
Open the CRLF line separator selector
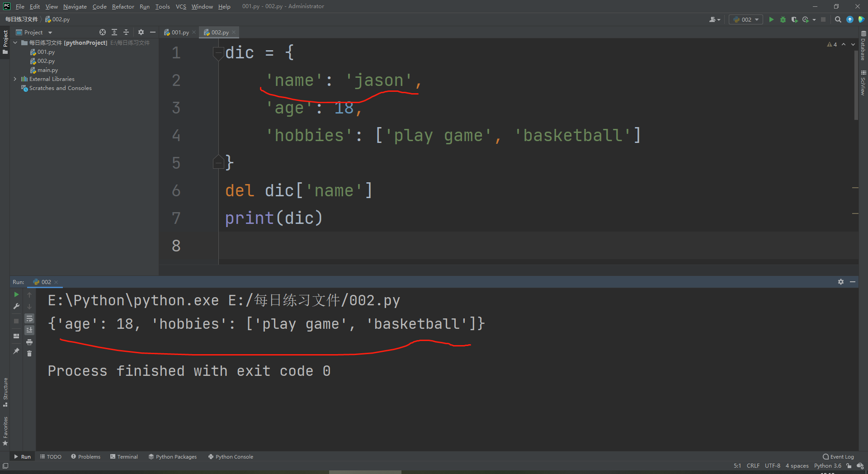pyautogui.click(x=753, y=466)
